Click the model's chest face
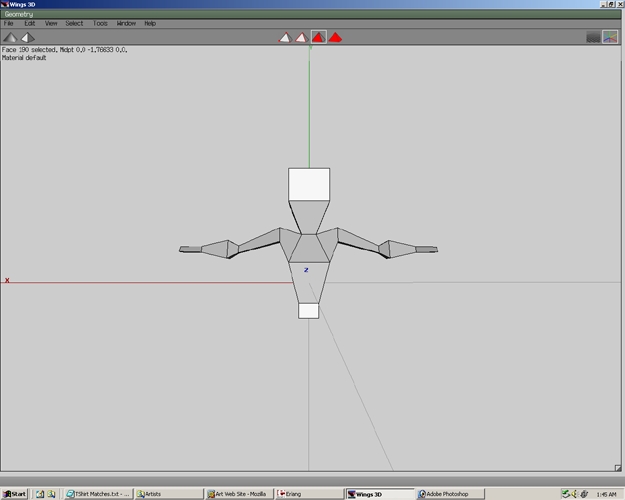The width and height of the screenshot is (625, 500). coord(309,248)
